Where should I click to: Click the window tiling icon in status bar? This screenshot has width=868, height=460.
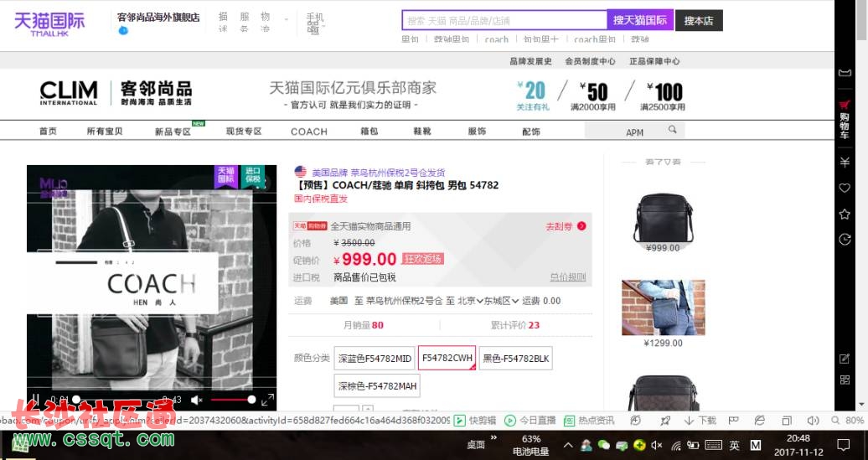(787, 421)
